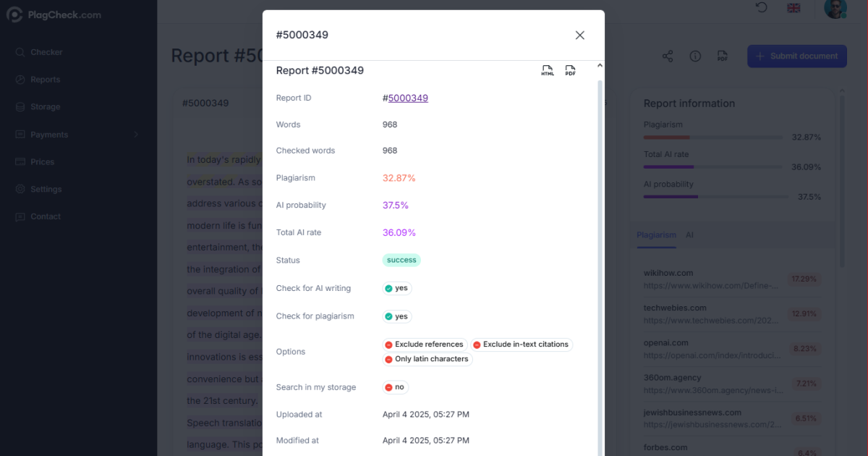The height and width of the screenshot is (456, 868).
Task: Collapse report details with the chevron arrow
Action: (x=599, y=65)
